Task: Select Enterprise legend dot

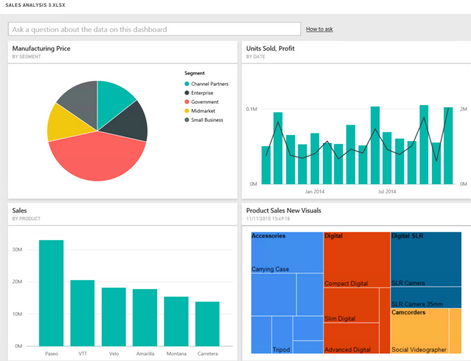Action: point(187,93)
